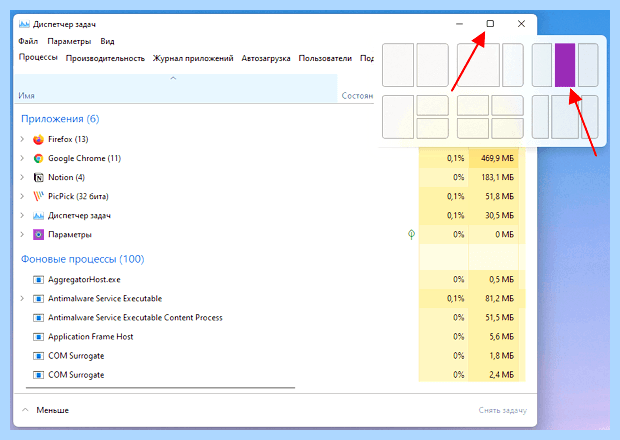Click the 30,5 МБ memory value

tap(499, 215)
